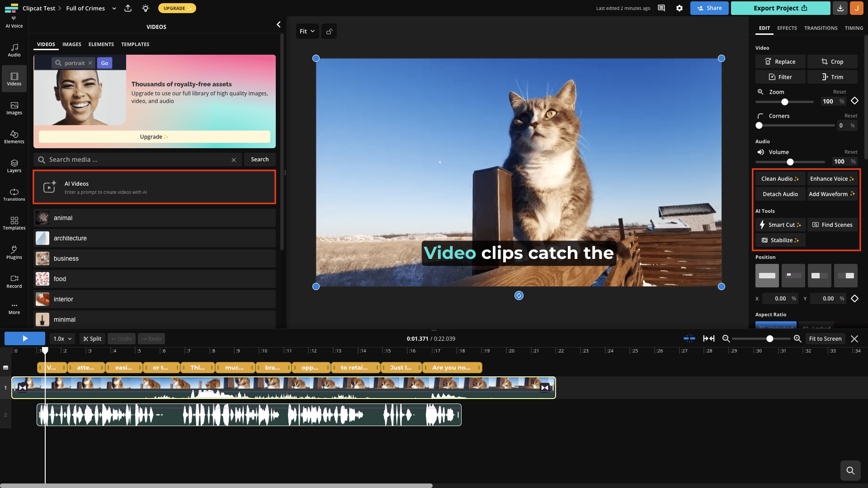Click the fit-timeline-width icon
The height and width of the screenshot is (488, 868).
pos(709,338)
